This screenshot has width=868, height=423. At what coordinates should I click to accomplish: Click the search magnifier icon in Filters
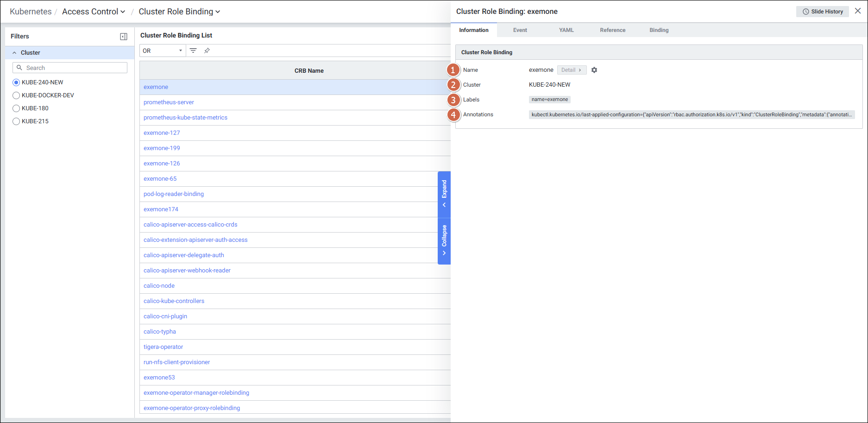pos(19,68)
